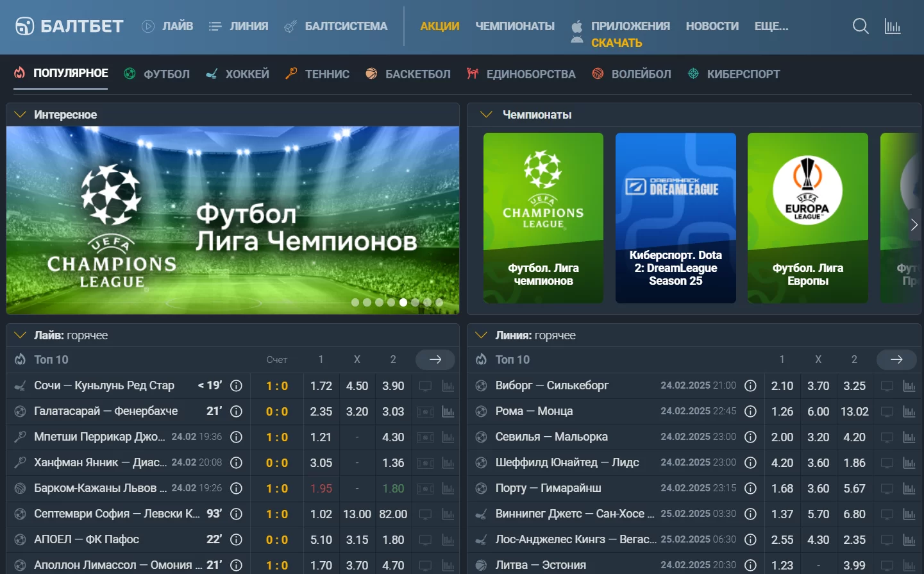
Task: Open info icon for Сочи – Куньлунь Ред Стар
Action: pyautogui.click(x=236, y=385)
